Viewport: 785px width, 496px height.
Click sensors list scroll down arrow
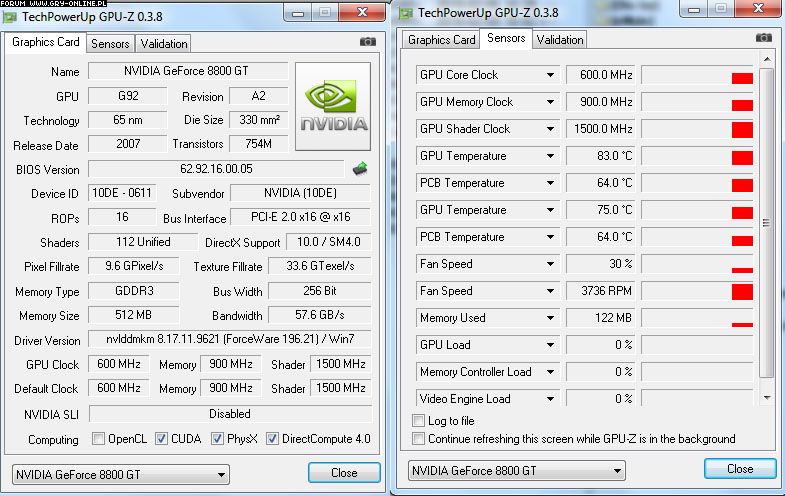click(x=766, y=398)
